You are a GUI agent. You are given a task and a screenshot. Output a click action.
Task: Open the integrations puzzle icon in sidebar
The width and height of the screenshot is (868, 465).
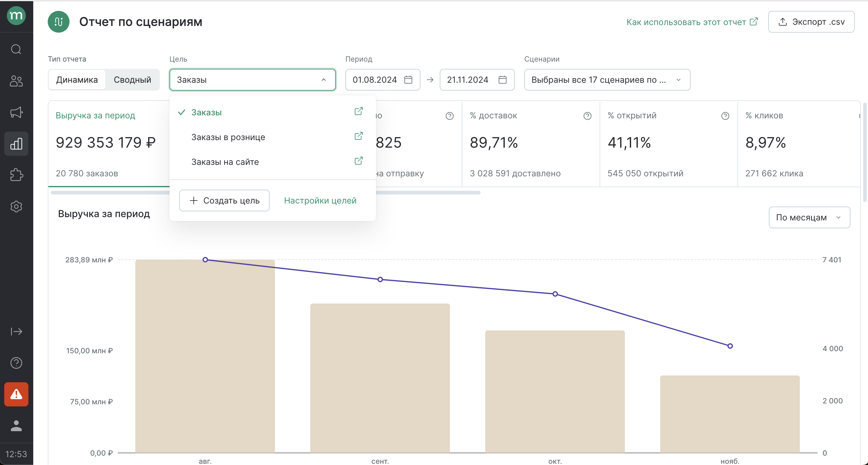pos(16,175)
